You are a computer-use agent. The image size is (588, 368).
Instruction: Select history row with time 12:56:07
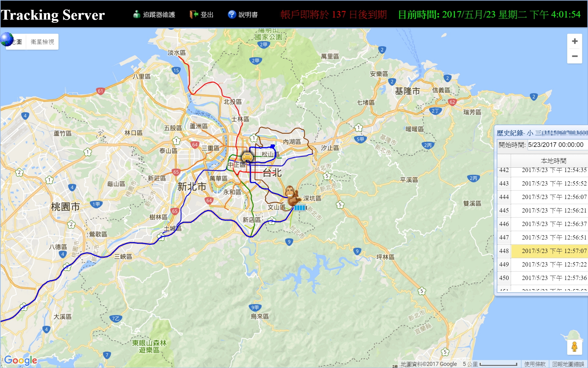(542, 197)
